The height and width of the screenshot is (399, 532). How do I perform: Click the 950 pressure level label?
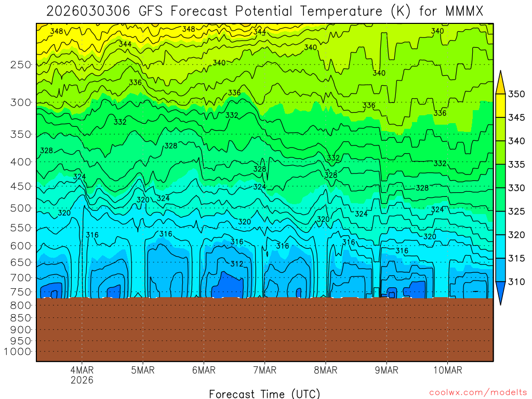(21, 341)
